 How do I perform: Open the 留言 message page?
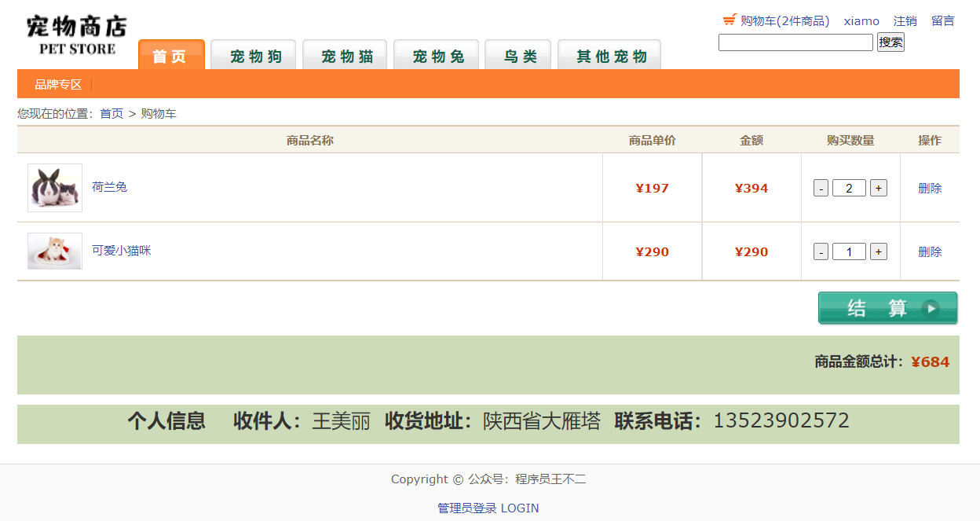point(943,20)
